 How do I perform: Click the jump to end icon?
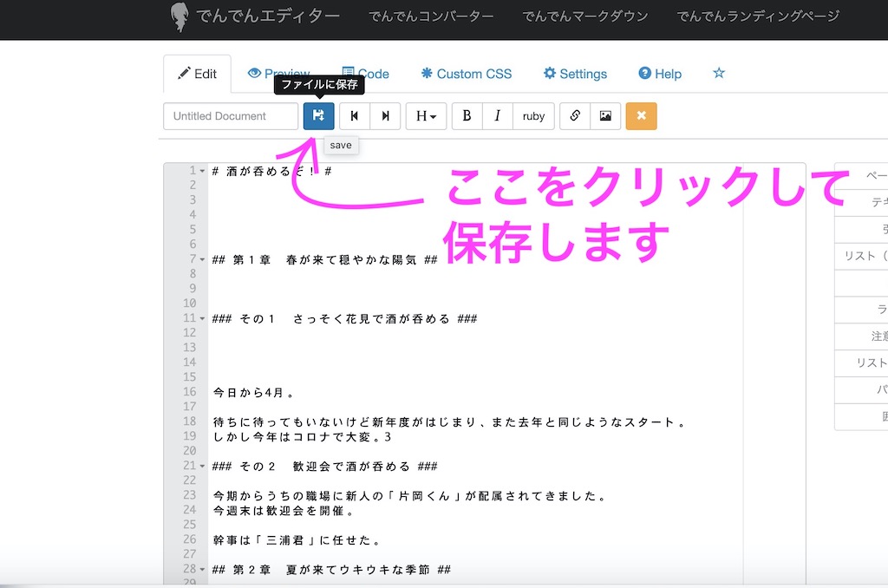(x=385, y=116)
